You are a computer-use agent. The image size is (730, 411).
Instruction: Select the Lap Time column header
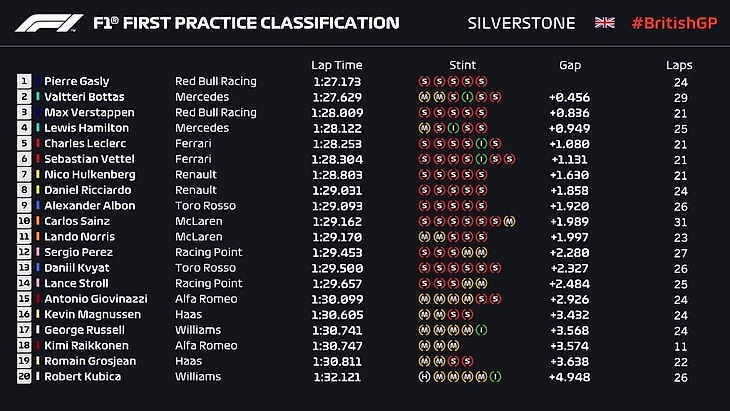336,65
